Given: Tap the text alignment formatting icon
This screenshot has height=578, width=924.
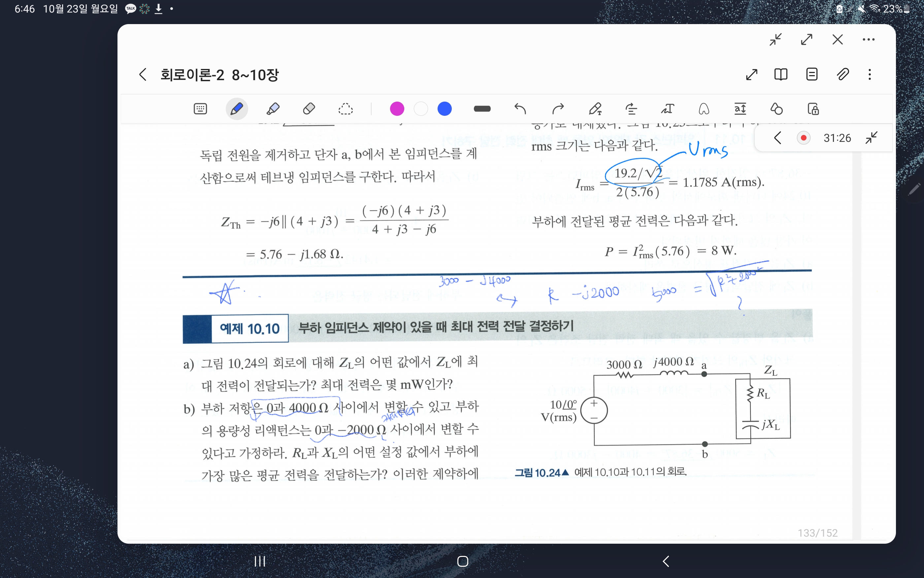Looking at the screenshot, I should click(740, 109).
